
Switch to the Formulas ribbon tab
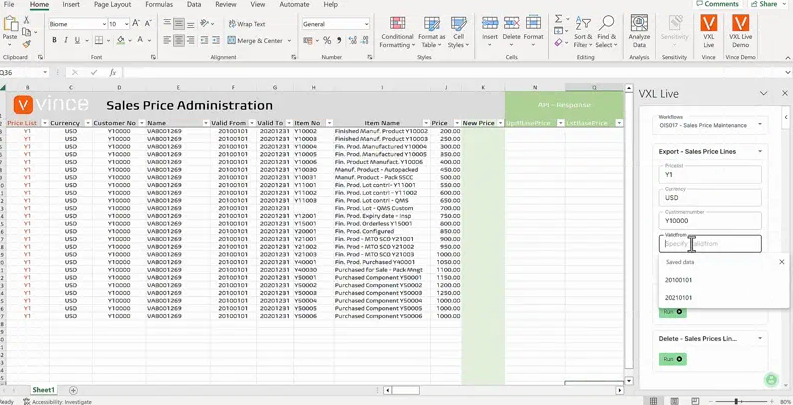(158, 5)
